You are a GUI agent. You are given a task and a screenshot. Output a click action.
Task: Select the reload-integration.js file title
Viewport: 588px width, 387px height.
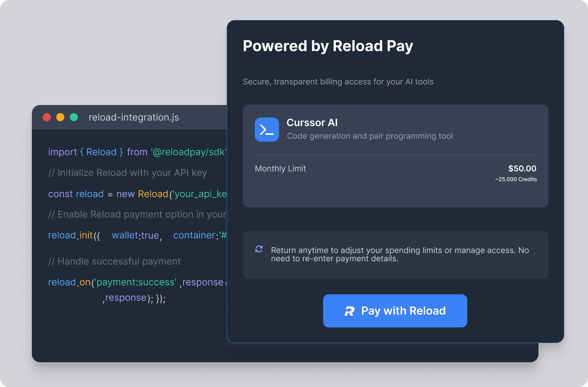coord(134,117)
